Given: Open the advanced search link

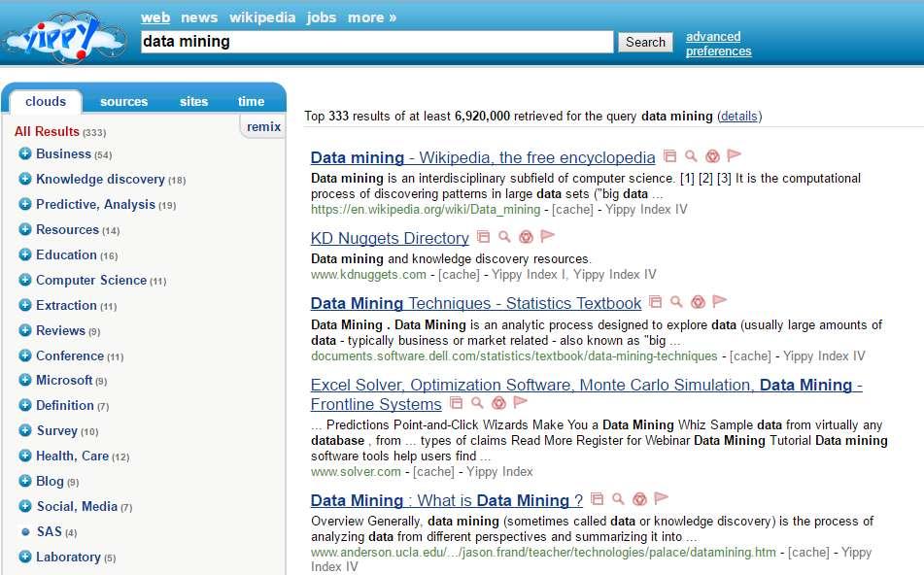Looking at the screenshot, I should (713, 37).
